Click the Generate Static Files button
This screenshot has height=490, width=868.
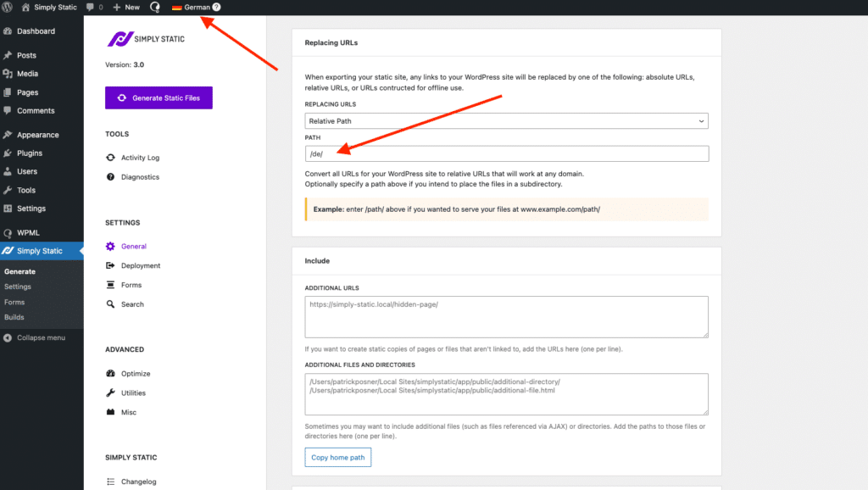tap(159, 98)
